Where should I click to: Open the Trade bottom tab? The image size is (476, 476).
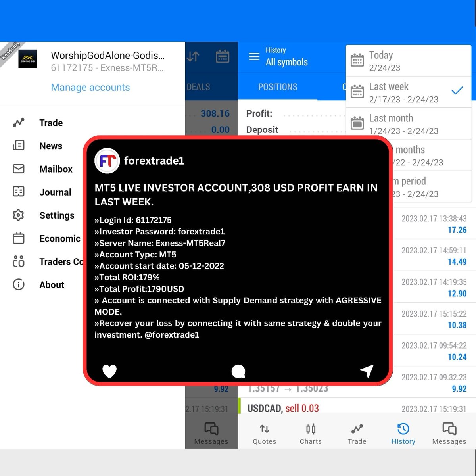pyautogui.click(x=357, y=434)
